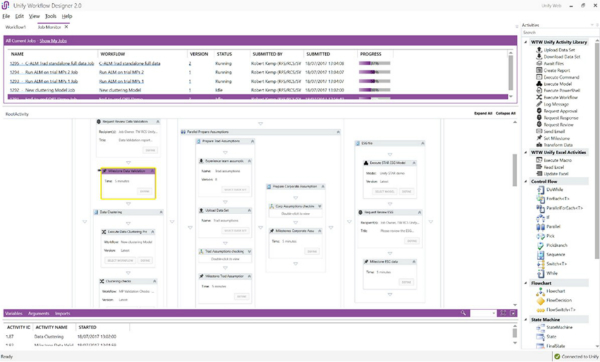Select the Flowchart activity icon
Viewport: 600px width, 362px height.
point(541,292)
